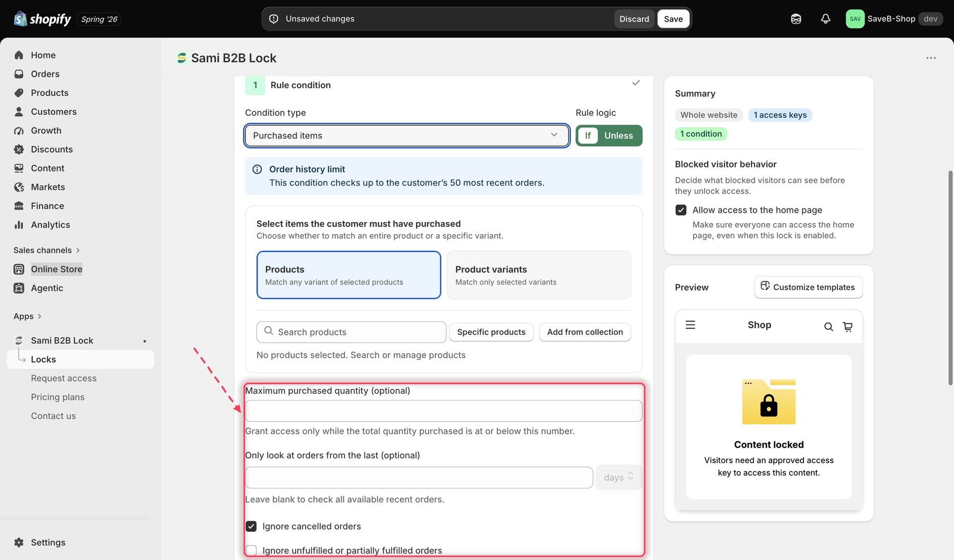Save the unsaved changes
This screenshot has width=954, height=560.
pos(673,19)
